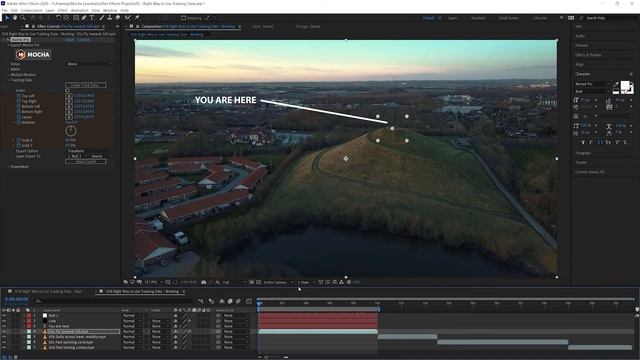Screen dimensions: 640x360
Task: Click the eyedropper in Character panel
Action: 616,84
